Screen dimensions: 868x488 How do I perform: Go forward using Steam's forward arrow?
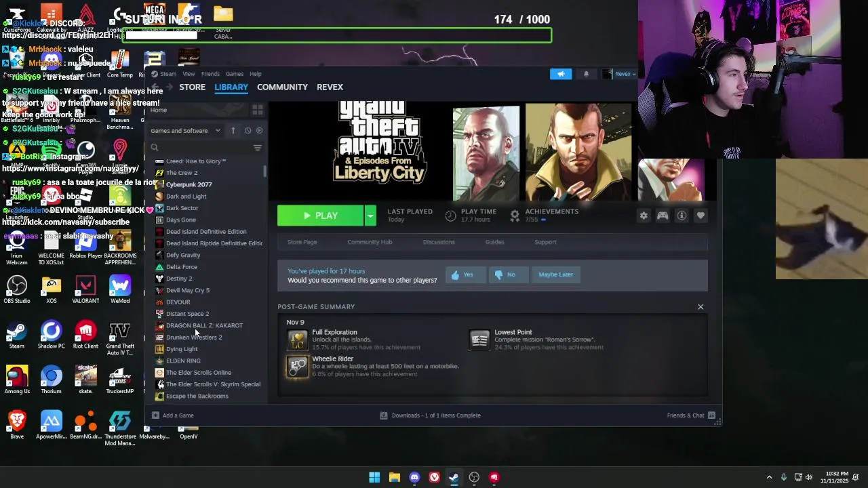pos(169,87)
